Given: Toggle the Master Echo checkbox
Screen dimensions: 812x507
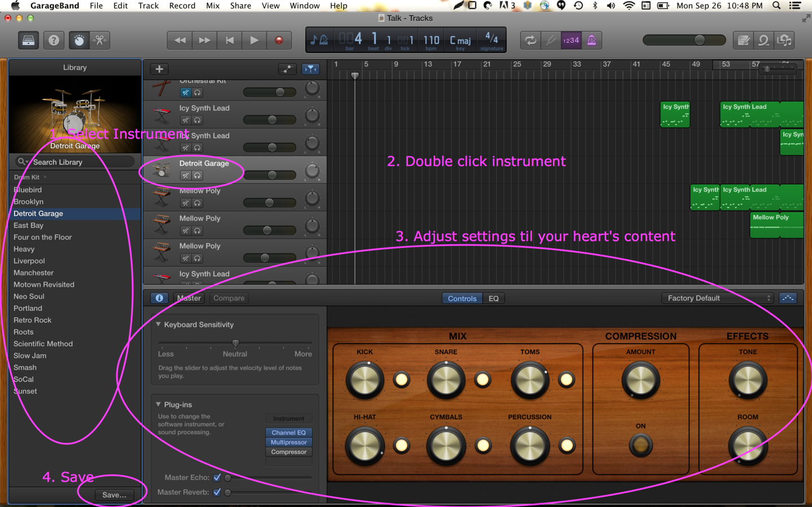Looking at the screenshot, I should [217, 477].
